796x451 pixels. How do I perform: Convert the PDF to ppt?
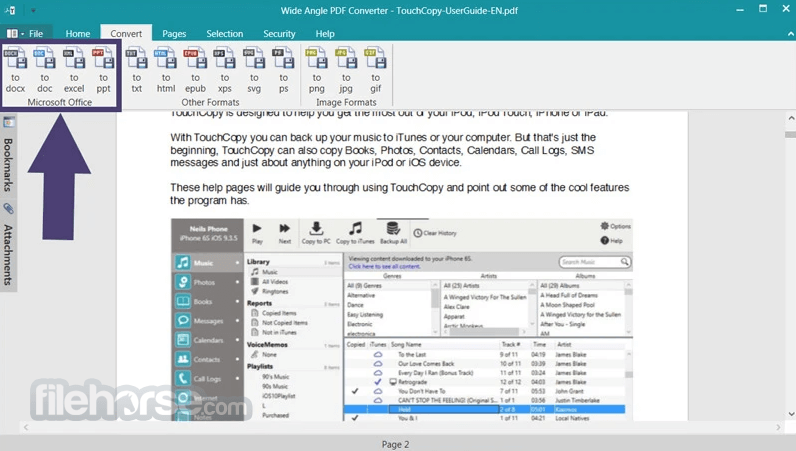click(x=104, y=70)
